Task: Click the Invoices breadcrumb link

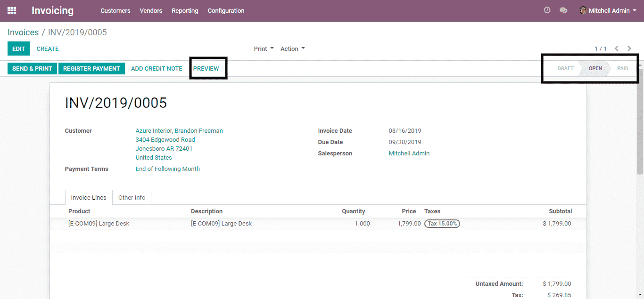Action: [23, 32]
